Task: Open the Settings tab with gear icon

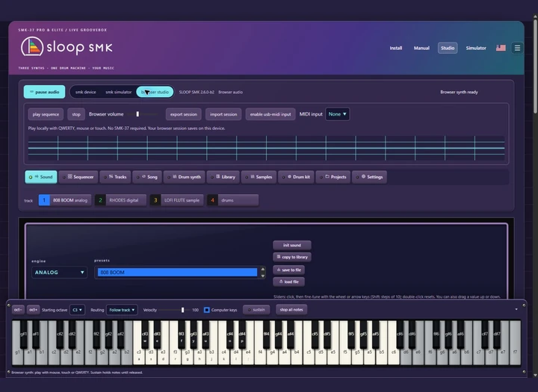Action: 370,177
